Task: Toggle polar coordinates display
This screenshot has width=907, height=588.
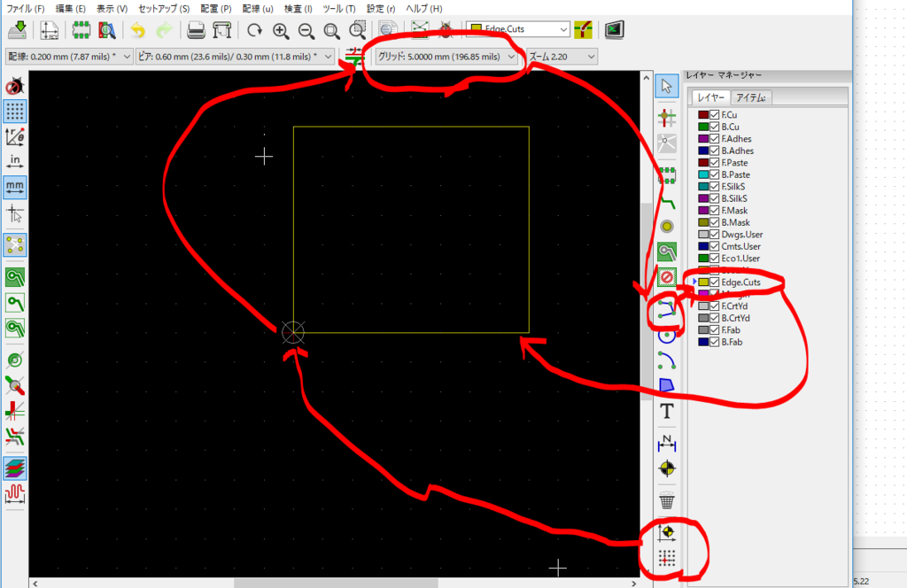Action: [14, 136]
